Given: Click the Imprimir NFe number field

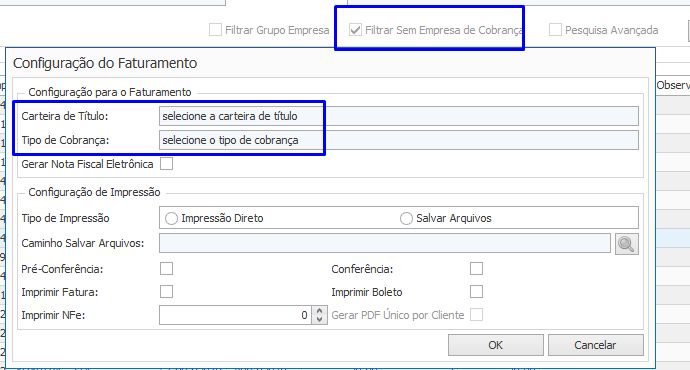Looking at the screenshot, I should point(235,315).
